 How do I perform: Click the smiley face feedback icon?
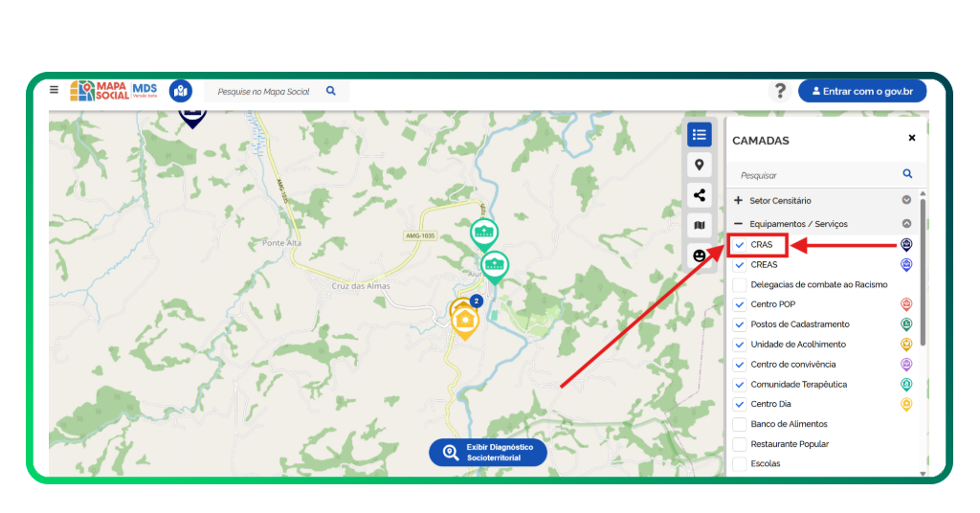click(x=700, y=256)
